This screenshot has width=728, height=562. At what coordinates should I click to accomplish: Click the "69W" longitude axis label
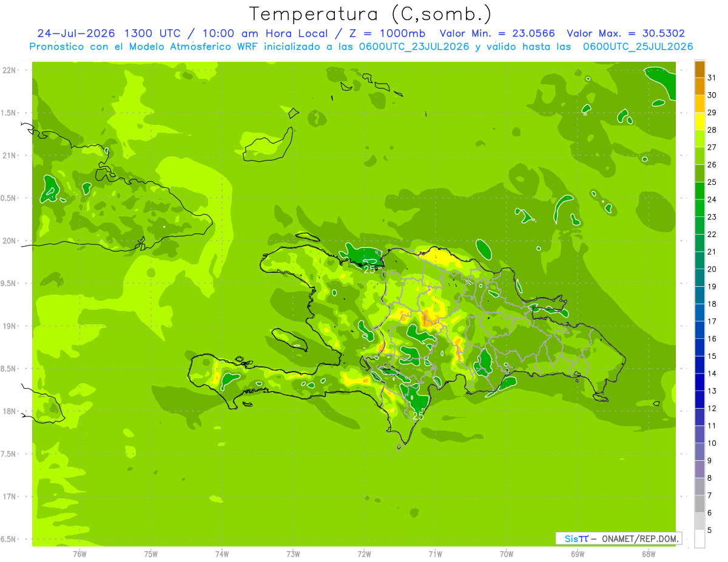[x=578, y=554]
